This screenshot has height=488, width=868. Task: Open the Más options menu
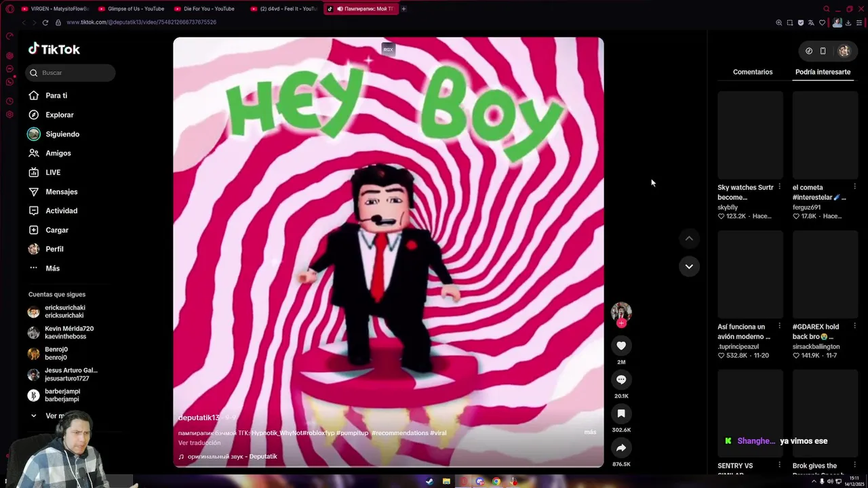[x=44, y=268]
